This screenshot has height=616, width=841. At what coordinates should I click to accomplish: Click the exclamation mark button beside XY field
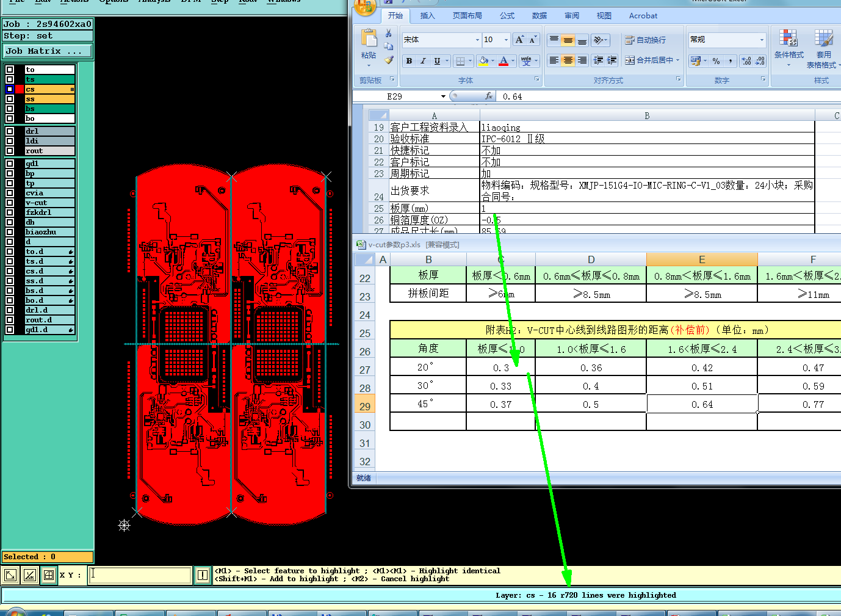(203, 575)
